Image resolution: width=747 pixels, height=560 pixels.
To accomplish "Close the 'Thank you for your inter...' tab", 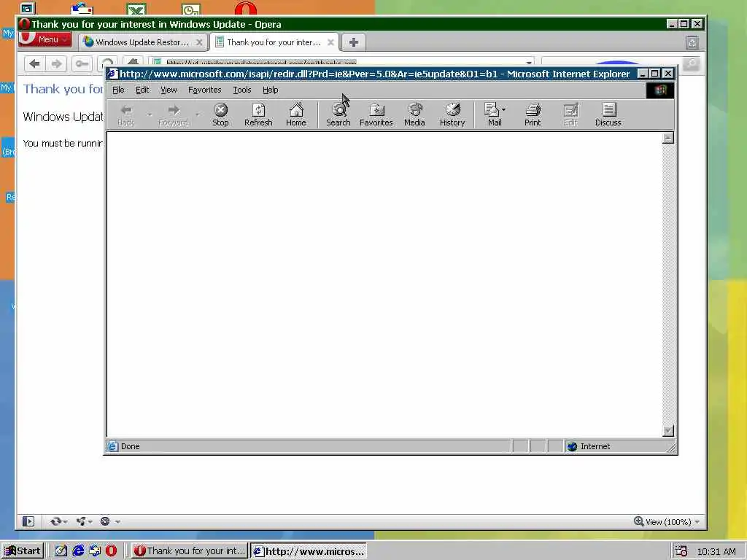I will (330, 42).
